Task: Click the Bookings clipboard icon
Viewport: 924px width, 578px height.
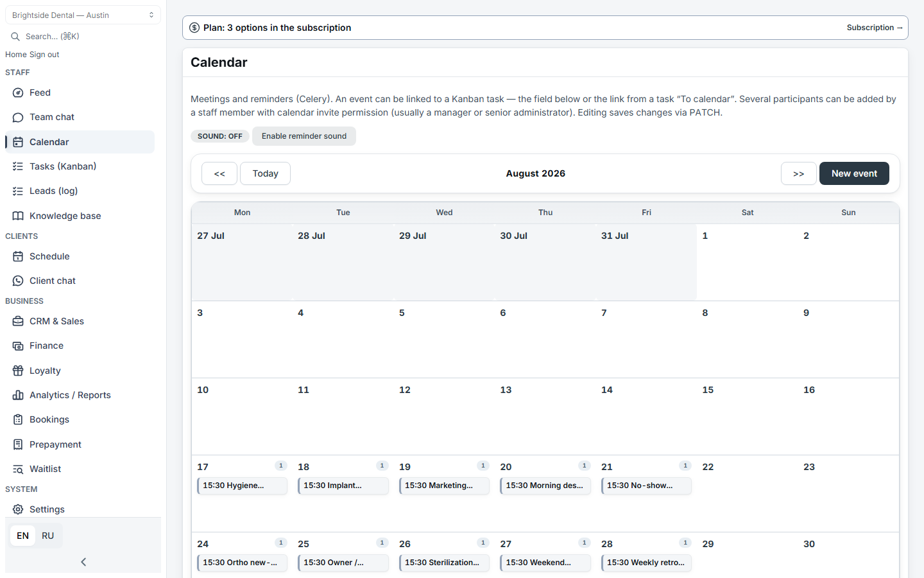Action: (x=18, y=419)
